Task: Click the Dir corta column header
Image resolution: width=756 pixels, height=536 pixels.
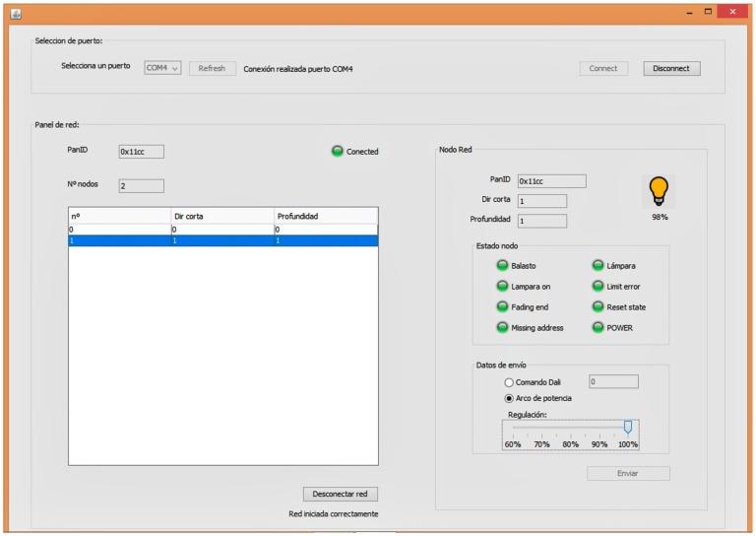Action: [x=221, y=216]
